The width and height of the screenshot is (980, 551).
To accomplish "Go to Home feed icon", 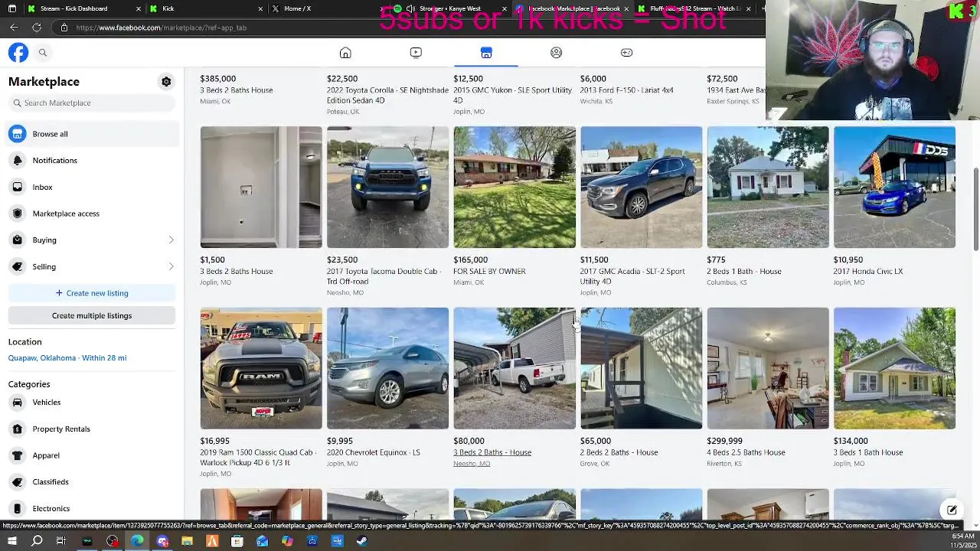I will click(345, 52).
